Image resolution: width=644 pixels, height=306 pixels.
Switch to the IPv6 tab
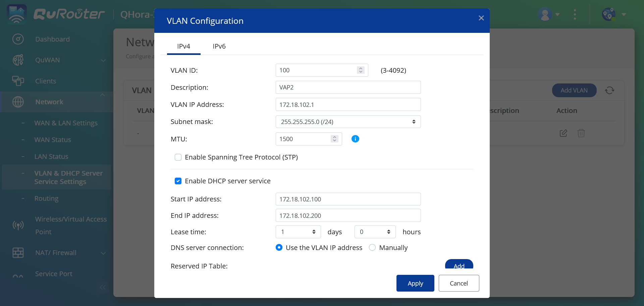pos(219,46)
